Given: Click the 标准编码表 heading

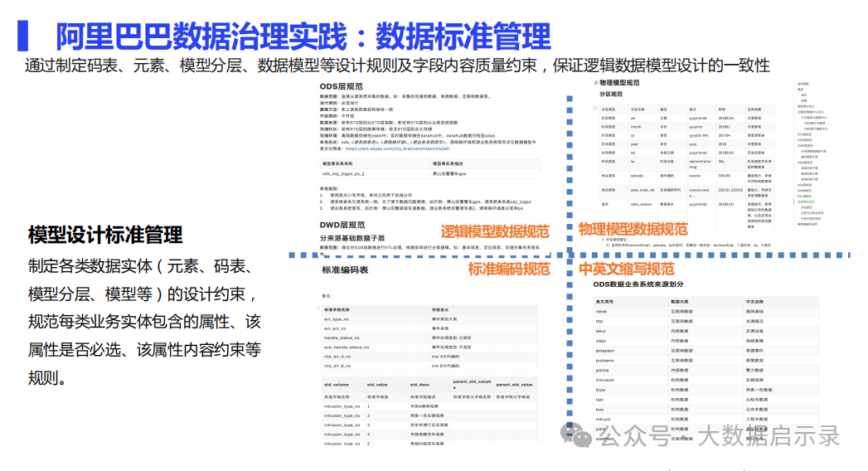Looking at the screenshot, I should tap(345, 270).
